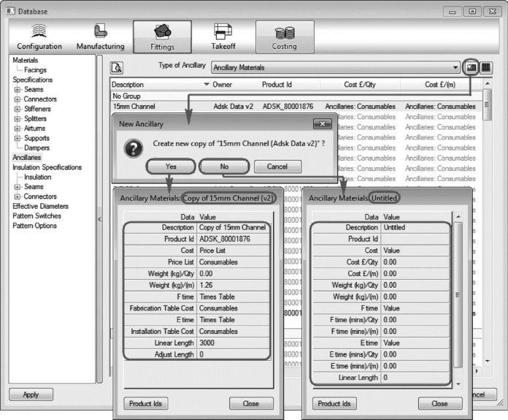Viewport: 508px width, 420px height.
Task: Select Pattern Switches in the tree
Action: tap(37, 216)
